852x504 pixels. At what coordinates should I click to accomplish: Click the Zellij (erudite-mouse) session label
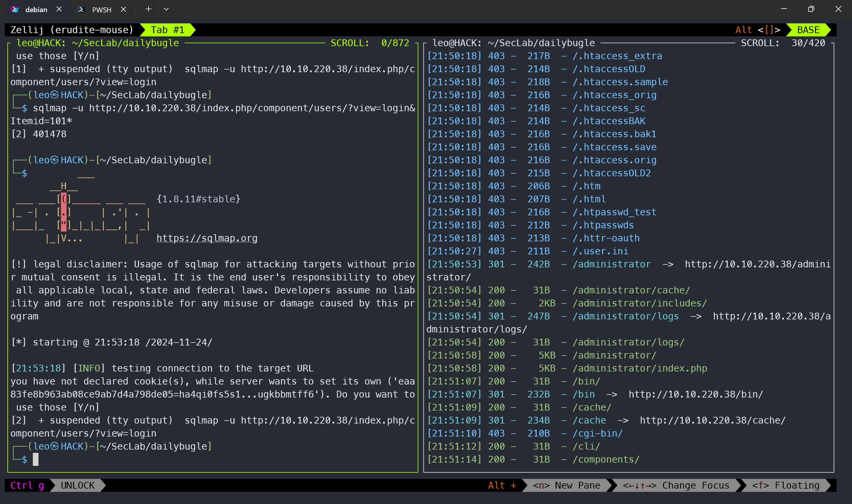72,30
